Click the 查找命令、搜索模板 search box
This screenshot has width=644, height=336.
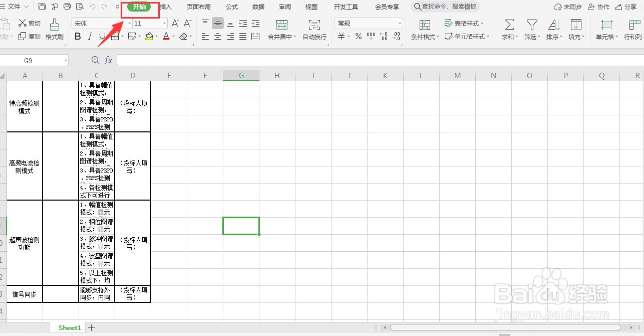coord(445,7)
